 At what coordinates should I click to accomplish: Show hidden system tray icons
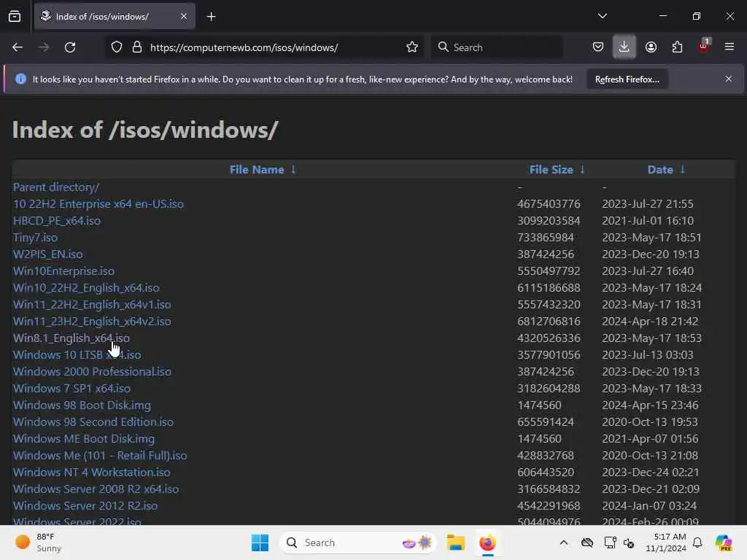coord(564,542)
